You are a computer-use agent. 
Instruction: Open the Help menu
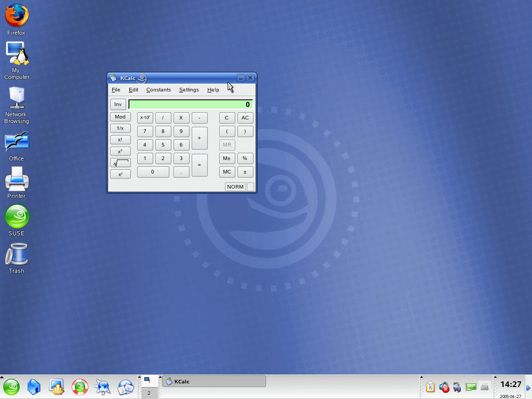213,90
